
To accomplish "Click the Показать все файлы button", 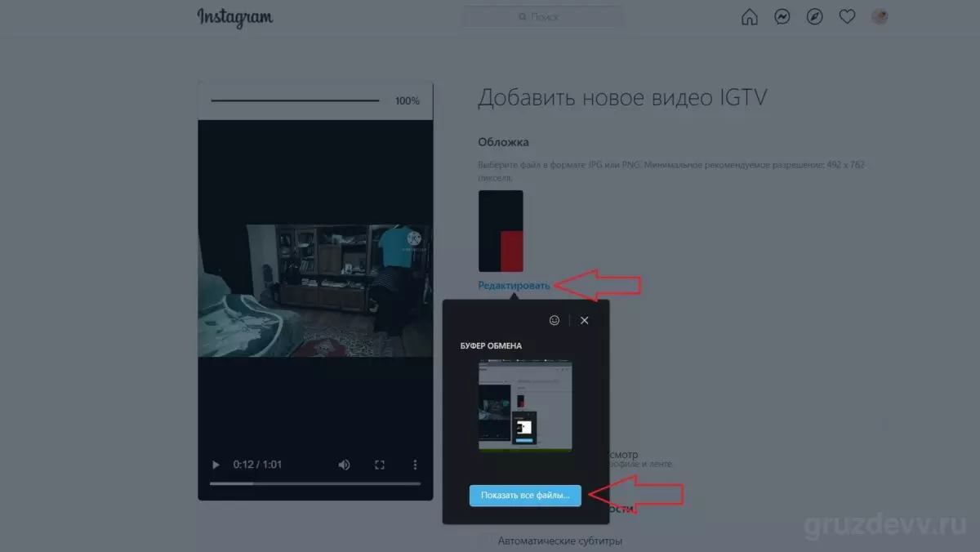I will [x=525, y=495].
